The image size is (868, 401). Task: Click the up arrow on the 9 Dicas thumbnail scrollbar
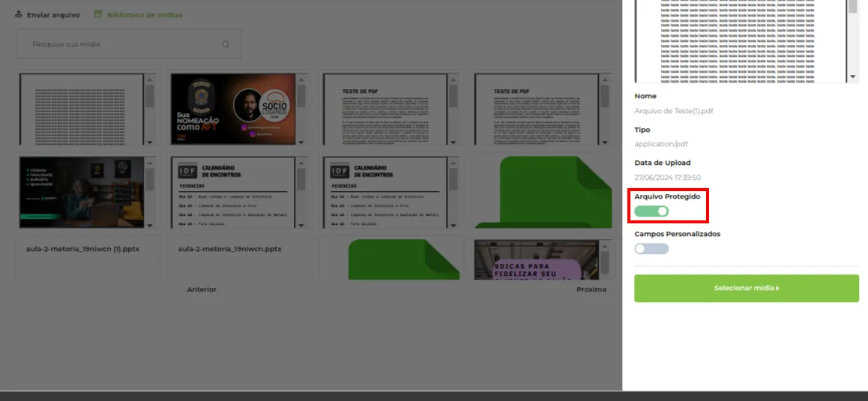click(x=604, y=246)
